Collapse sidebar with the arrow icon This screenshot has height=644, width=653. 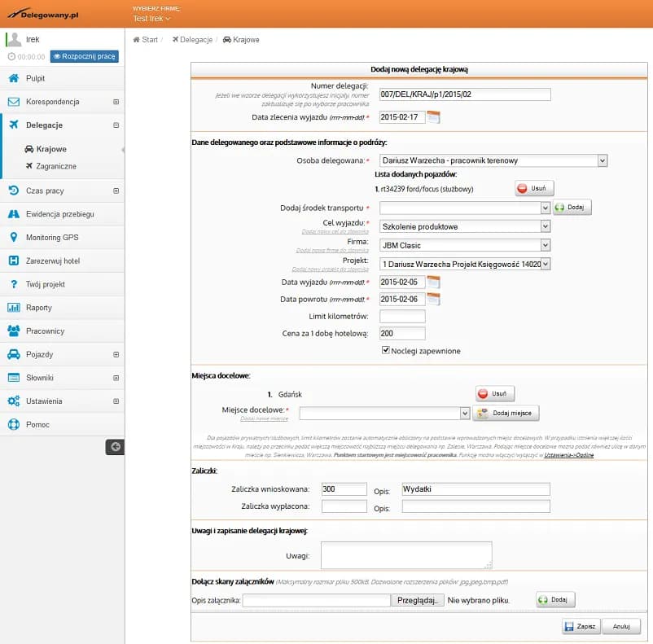[116, 446]
